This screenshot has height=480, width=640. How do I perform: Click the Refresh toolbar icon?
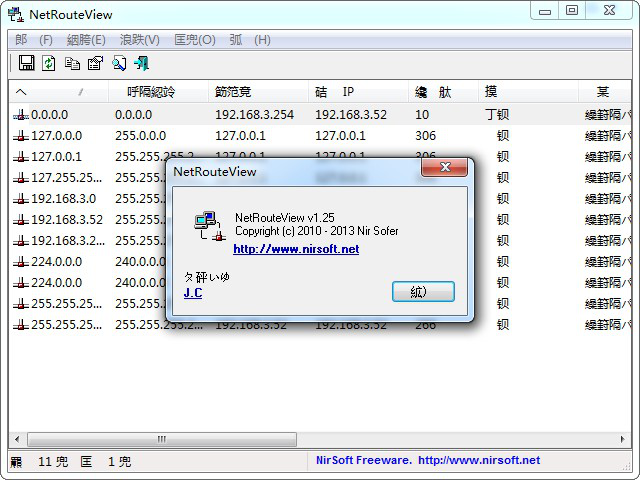(x=49, y=63)
